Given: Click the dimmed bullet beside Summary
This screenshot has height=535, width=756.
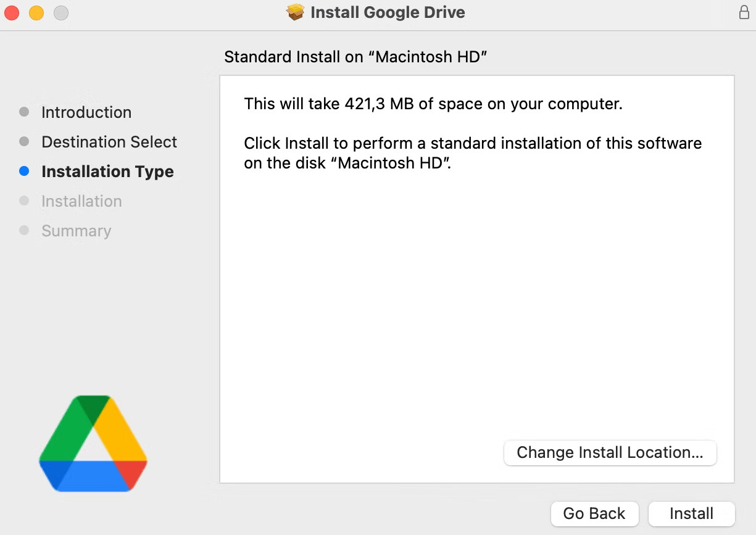Looking at the screenshot, I should 24,231.
